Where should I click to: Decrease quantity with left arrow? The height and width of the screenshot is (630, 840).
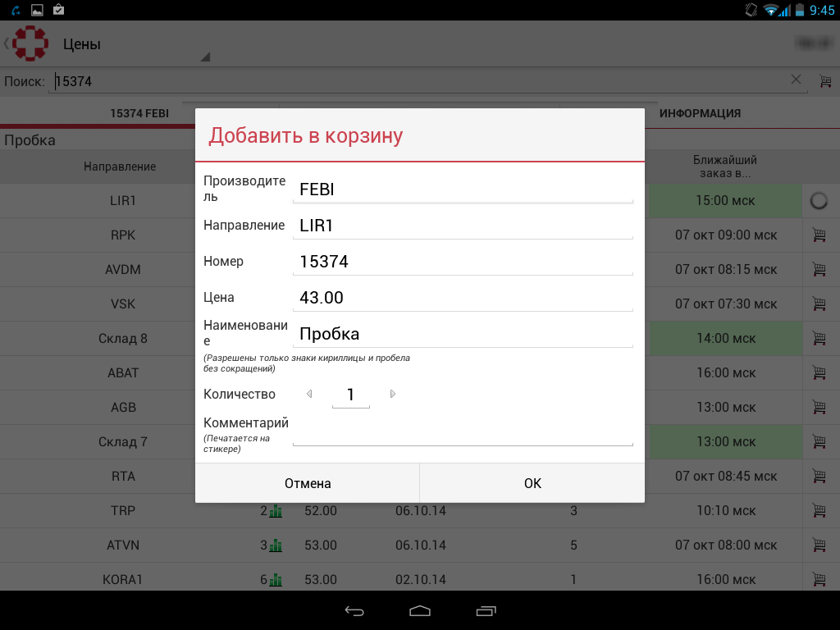coord(309,395)
